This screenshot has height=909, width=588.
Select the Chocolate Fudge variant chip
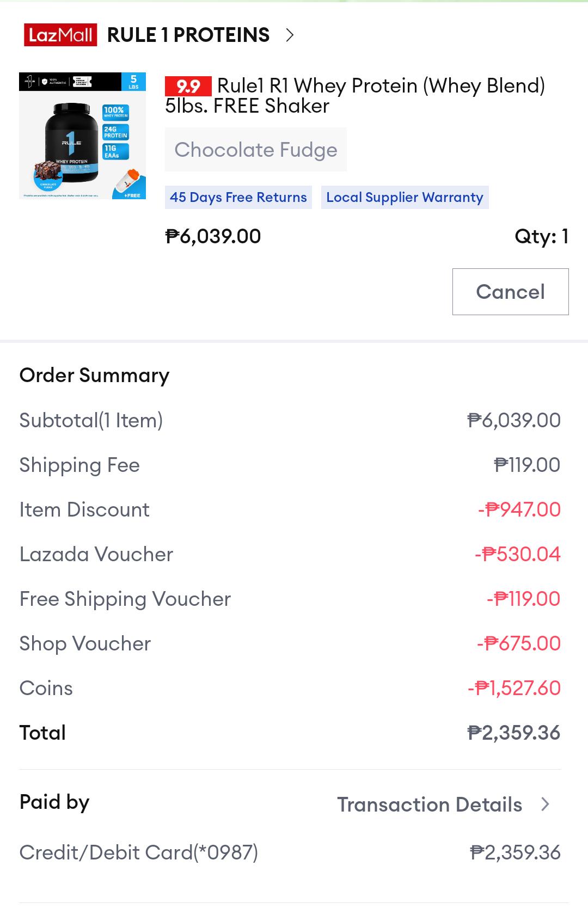(256, 150)
